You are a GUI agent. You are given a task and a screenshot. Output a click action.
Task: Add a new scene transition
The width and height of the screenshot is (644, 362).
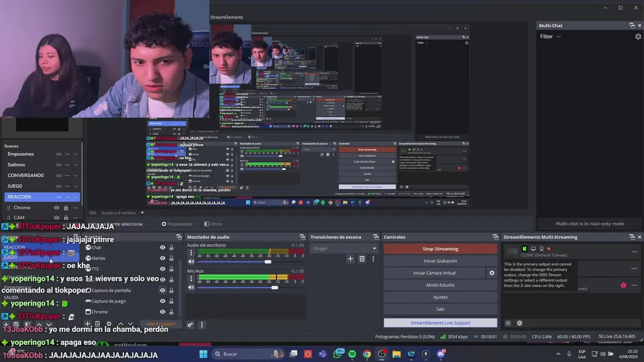pos(350,259)
